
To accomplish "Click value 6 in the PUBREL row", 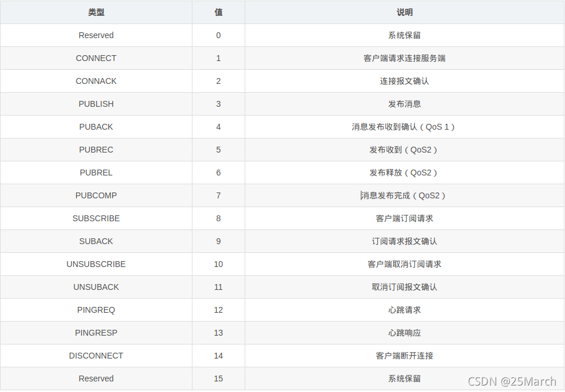I will [x=218, y=173].
